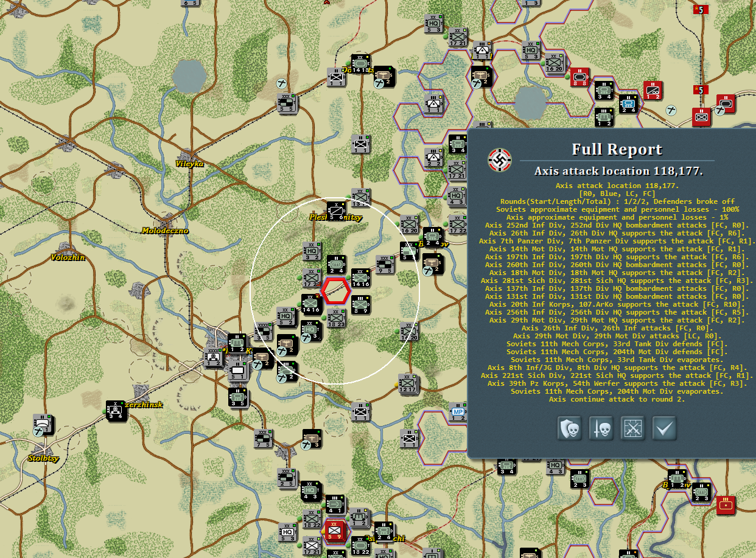The image size is (756, 558).
Task: Click the 26th Inf attacks [FC, R0] line
Action: coord(617,328)
